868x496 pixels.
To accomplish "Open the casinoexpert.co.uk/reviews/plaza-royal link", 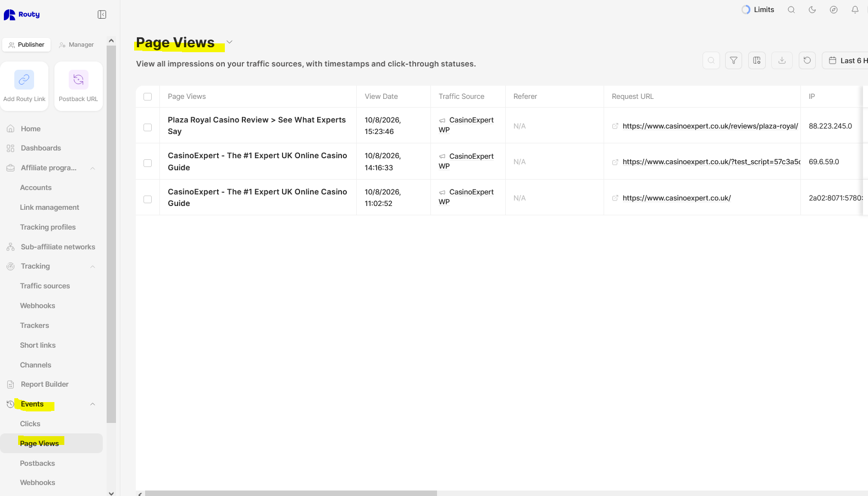I will click(x=710, y=126).
